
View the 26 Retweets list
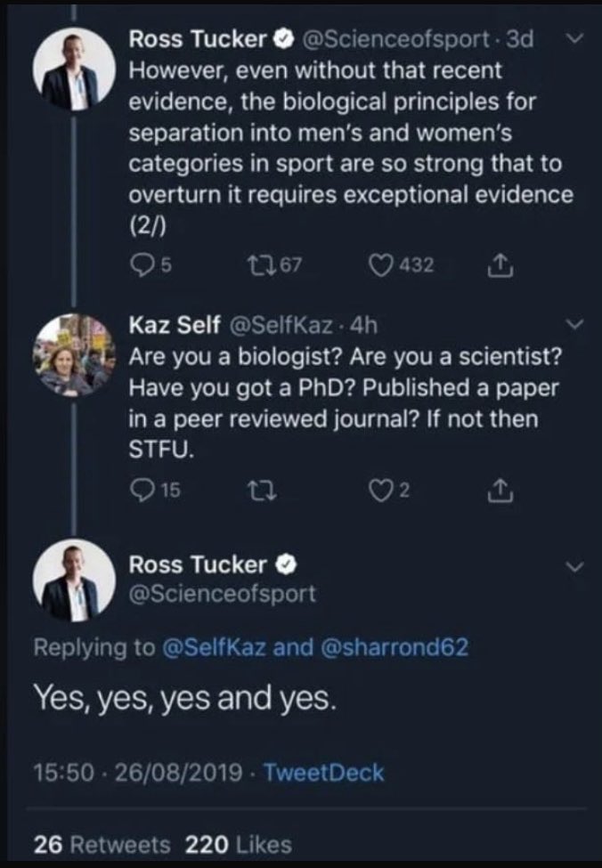click(x=102, y=845)
